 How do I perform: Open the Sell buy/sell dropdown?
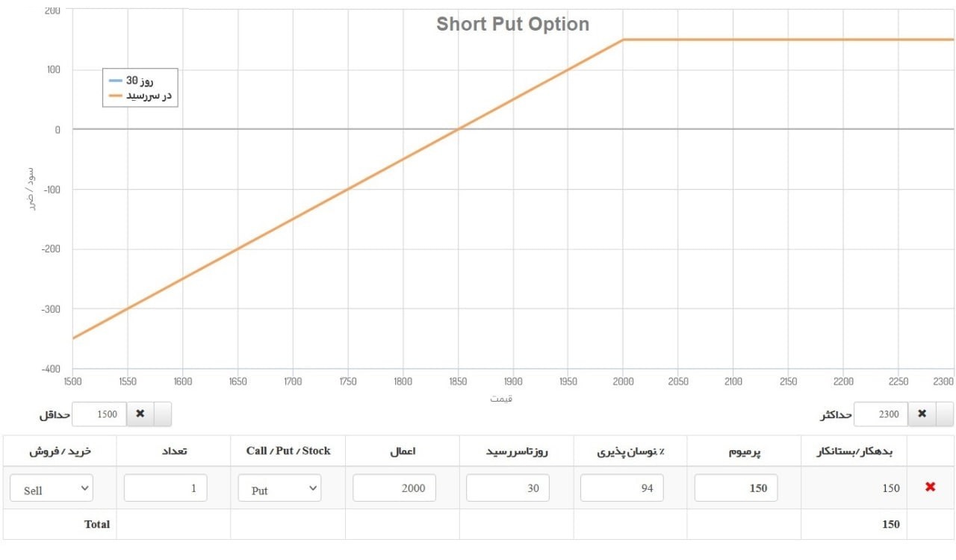tap(52, 488)
